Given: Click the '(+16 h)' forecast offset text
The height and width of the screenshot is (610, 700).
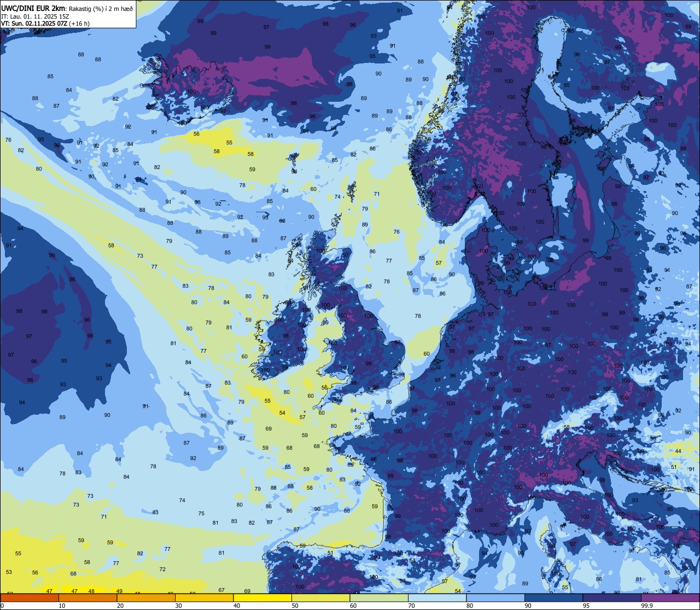Looking at the screenshot, I should pos(80,24).
